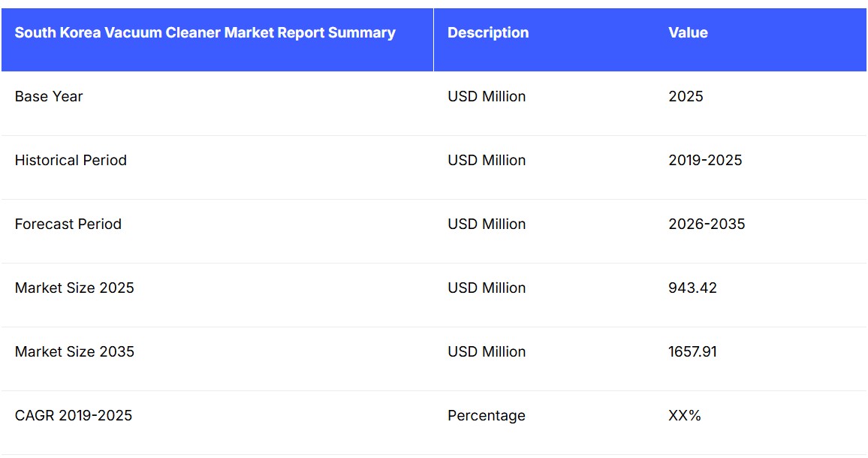Click 'USD Million' in the Historical Period row

point(487,160)
